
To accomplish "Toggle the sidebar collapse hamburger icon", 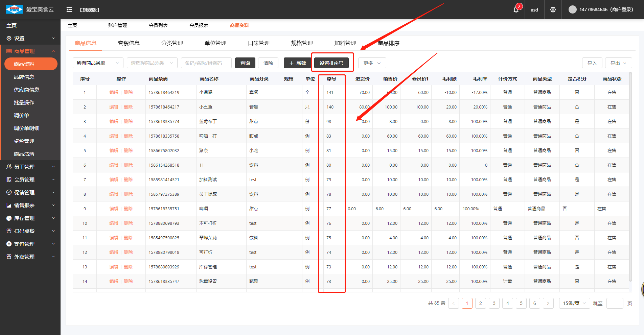I will coord(69,10).
